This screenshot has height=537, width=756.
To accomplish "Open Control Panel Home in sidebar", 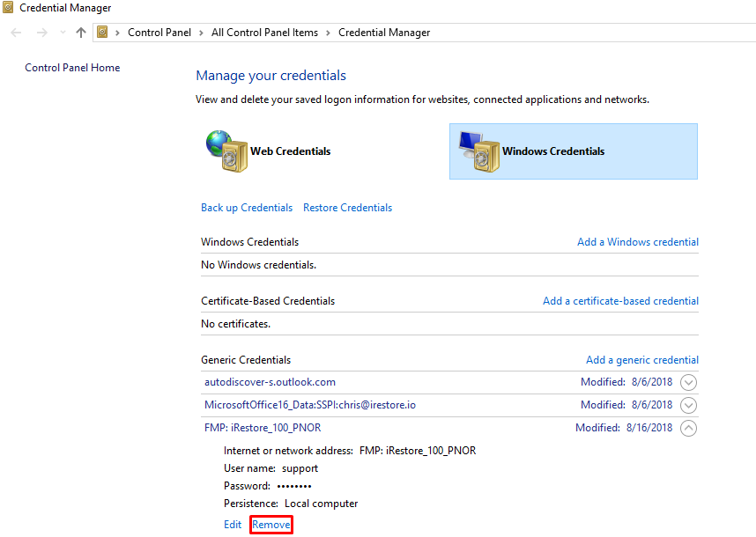I will click(x=72, y=68).
